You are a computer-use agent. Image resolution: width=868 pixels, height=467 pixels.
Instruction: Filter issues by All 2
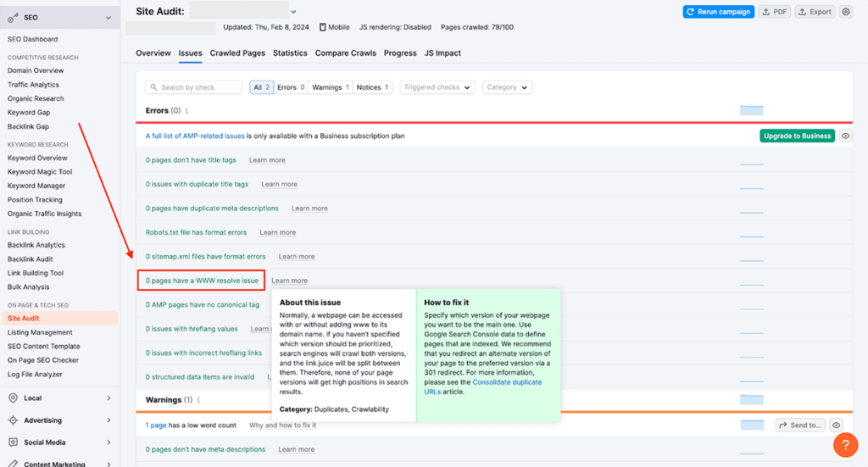click(261, 87)
